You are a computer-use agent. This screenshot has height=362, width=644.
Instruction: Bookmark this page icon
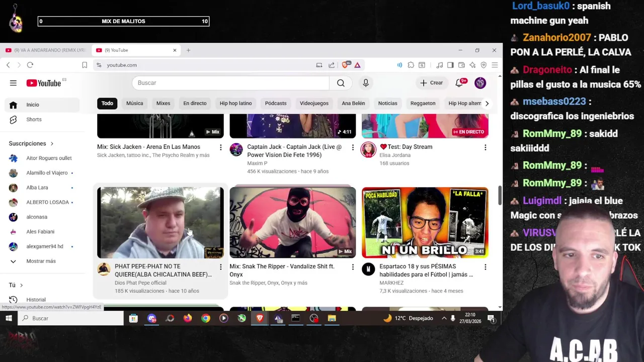point(85,65)
